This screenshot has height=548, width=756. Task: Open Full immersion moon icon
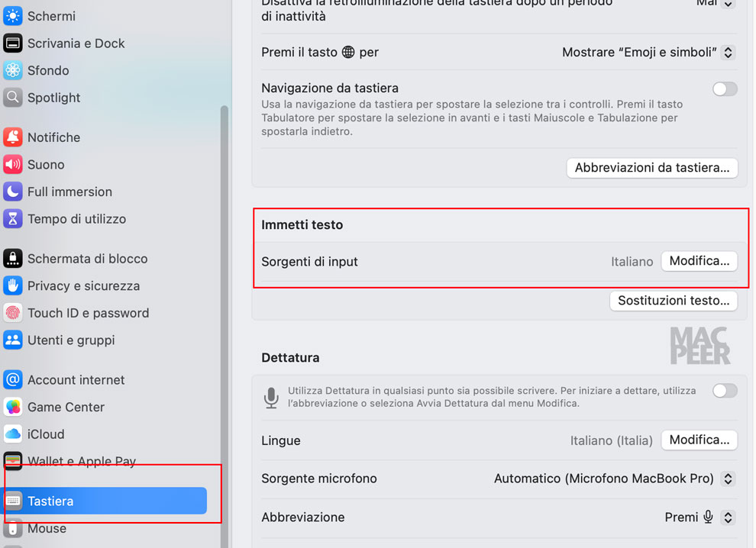pos(12,192)
